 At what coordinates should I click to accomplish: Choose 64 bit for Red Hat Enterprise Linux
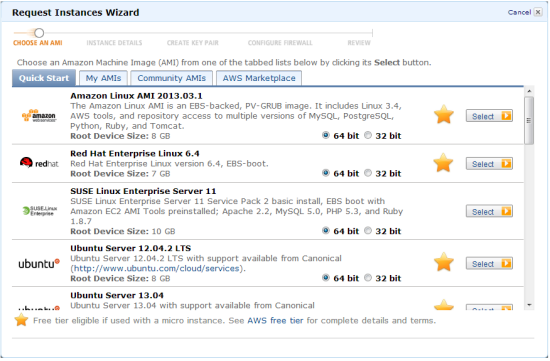pyautogui.click(x=326, y=173)
